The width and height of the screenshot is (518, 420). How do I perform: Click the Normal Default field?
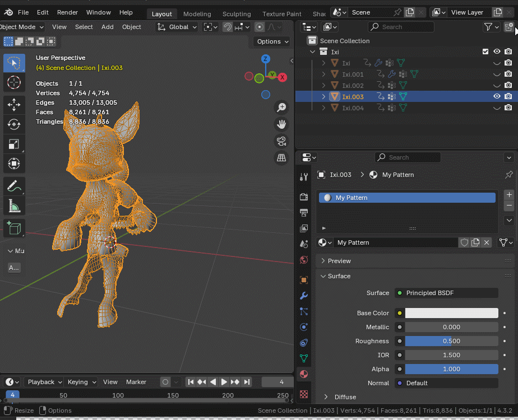click(x=446, y=383)
